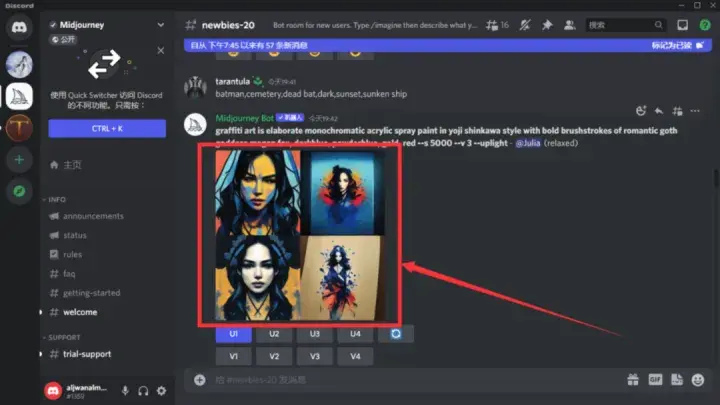The image size is (720, 405).
Task: Open the sticker picker icon
Action: (677, 380)
